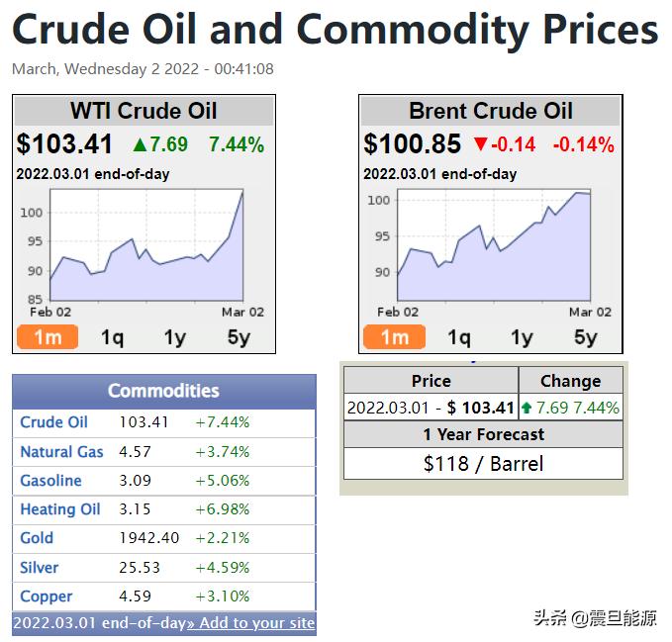Open the Crude Oil commodity link

[54, 422]
